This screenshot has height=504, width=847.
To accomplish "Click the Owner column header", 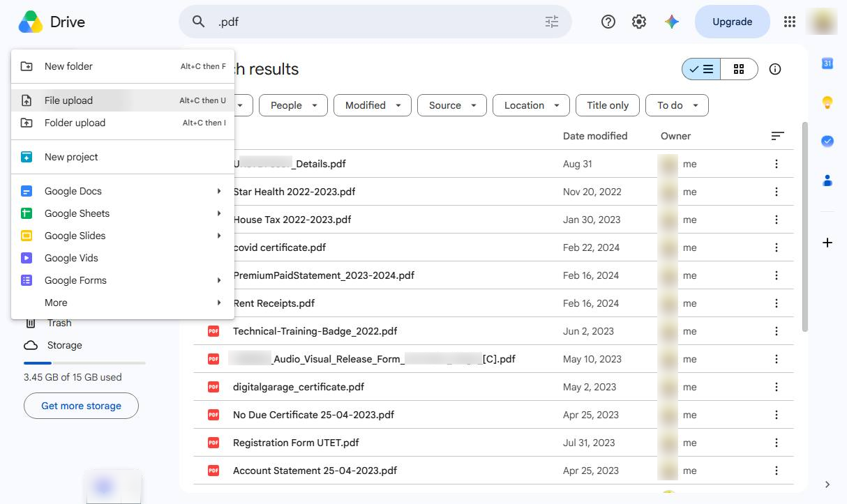I will click(x=675, y=136).
